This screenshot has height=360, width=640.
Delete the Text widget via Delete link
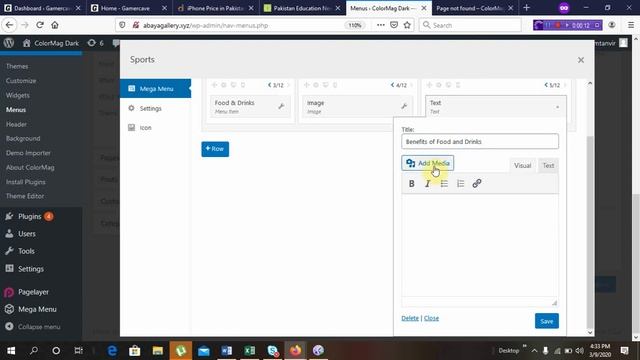410,318
